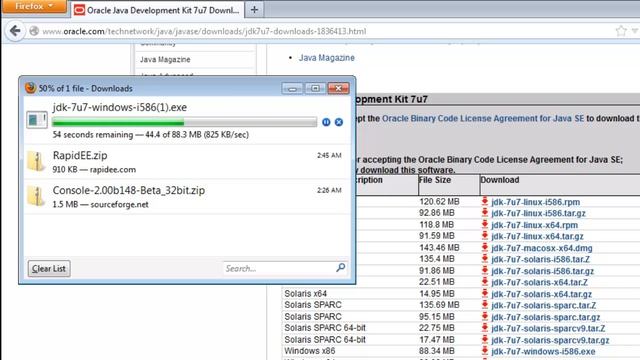Click download arrow icon for jdk-7u7-linux-i586.rpm
The width and height of the screenshot is (640, 360).
tap(484, 201)
